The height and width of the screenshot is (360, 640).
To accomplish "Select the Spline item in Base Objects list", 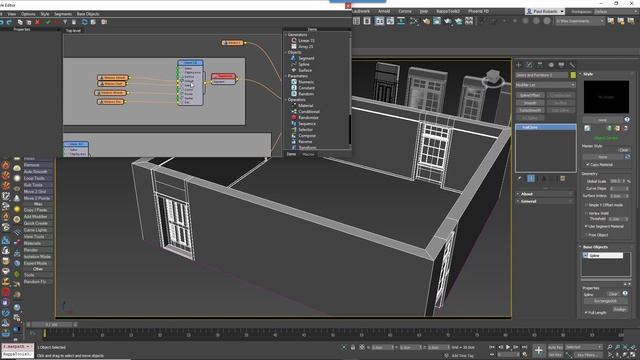I will pos(602,256).
